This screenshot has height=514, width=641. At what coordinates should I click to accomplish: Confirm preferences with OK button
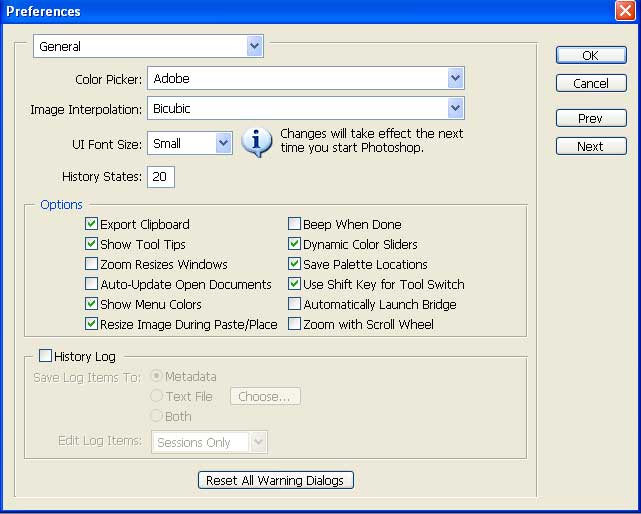point(591,55)
